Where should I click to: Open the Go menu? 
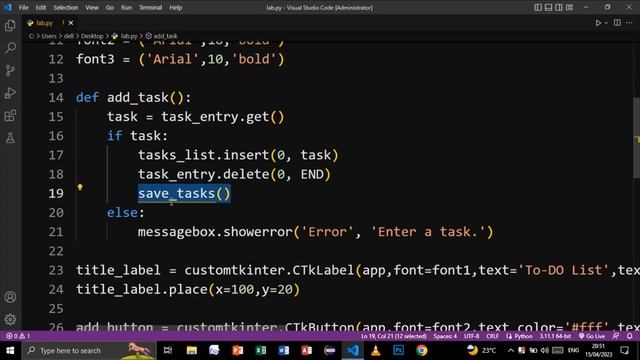coord(110,7)
